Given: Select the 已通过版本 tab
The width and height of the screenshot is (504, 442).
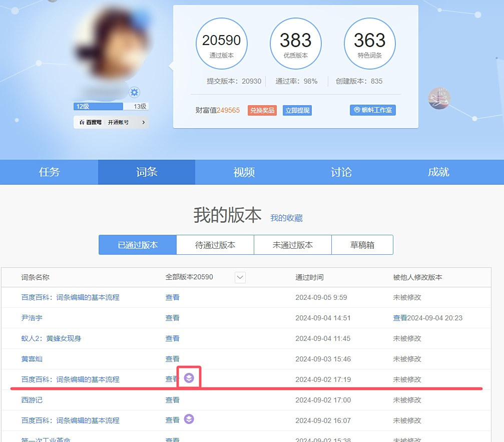Looking at the screenshot, I should pyautogui.click(x=138, y=245).
